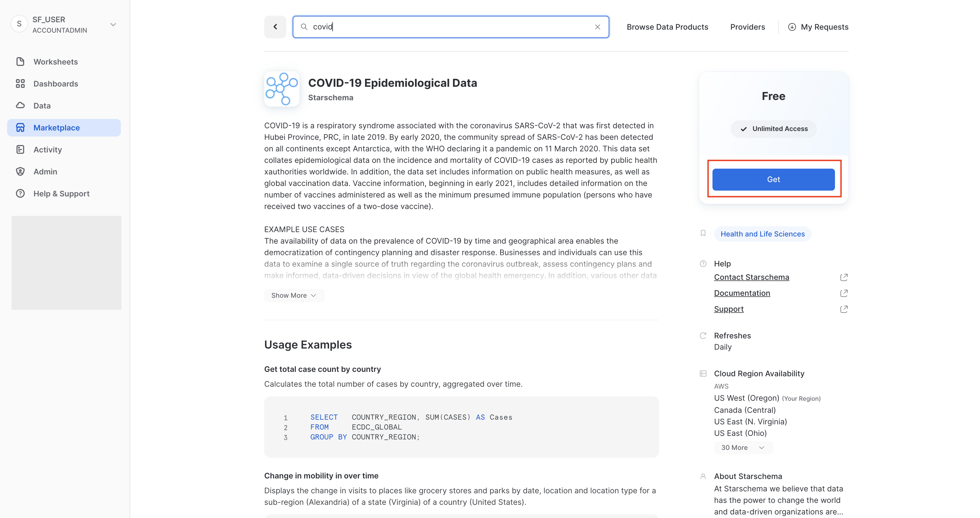The height and width of the screenshot is (518, 980).
Task: Expand description with Show More
Action: coord(294,296)
